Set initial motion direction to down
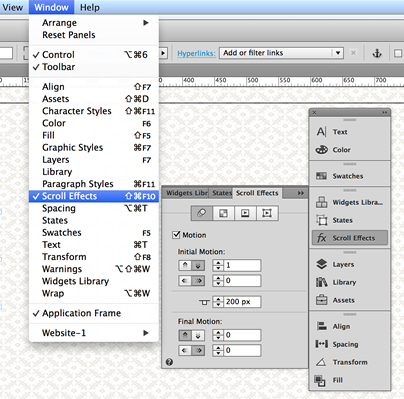The image size is (404, 399). (198, 265)
